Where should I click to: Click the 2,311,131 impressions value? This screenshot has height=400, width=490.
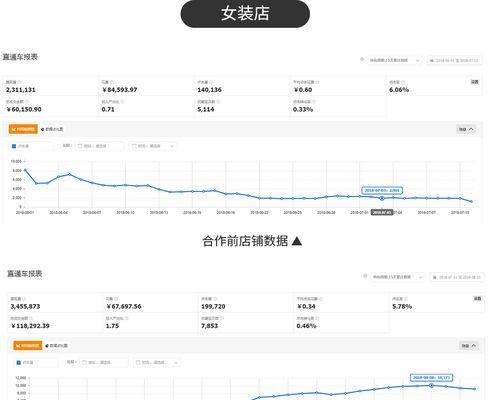[x=21, y=90]
